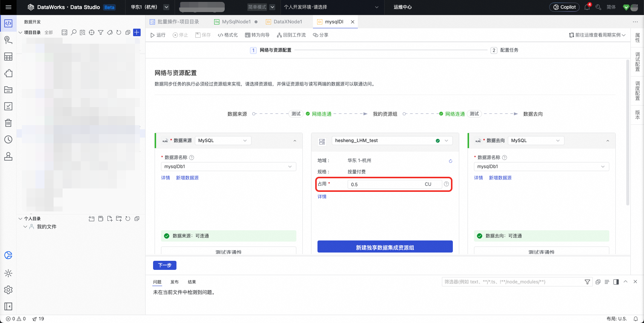
Task: Click the help icon beside 占用 CU field
Action: [446, 184]
